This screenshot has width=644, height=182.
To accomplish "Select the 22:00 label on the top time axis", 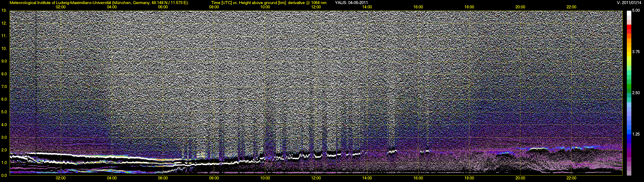I will [571, 7].
